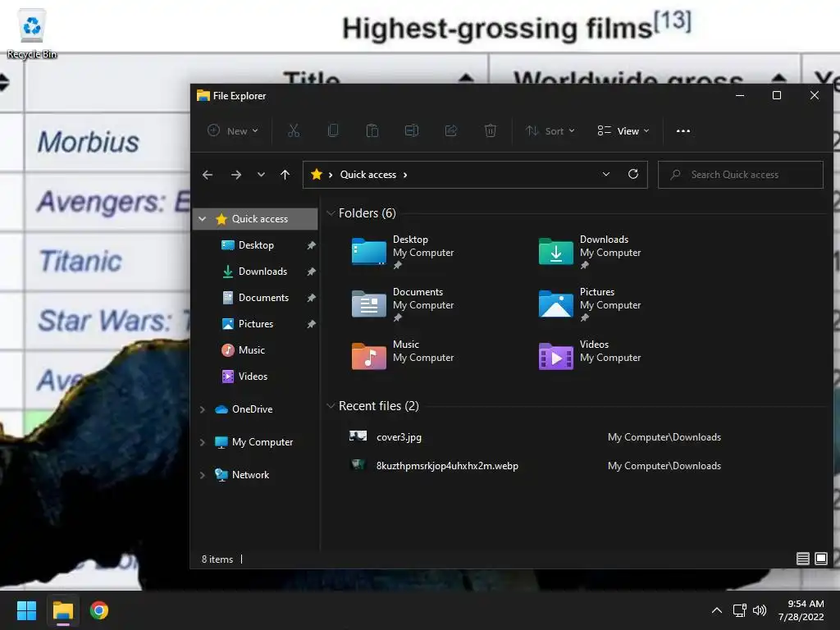Refresh the Quick access view
840x630 pixels.
coord(632,174)
